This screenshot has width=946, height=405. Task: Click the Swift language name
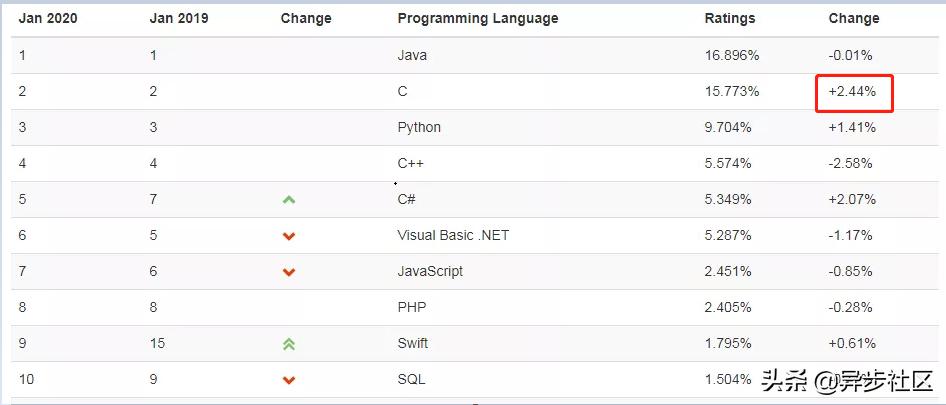pyautogui.click(x=413, y=343)
